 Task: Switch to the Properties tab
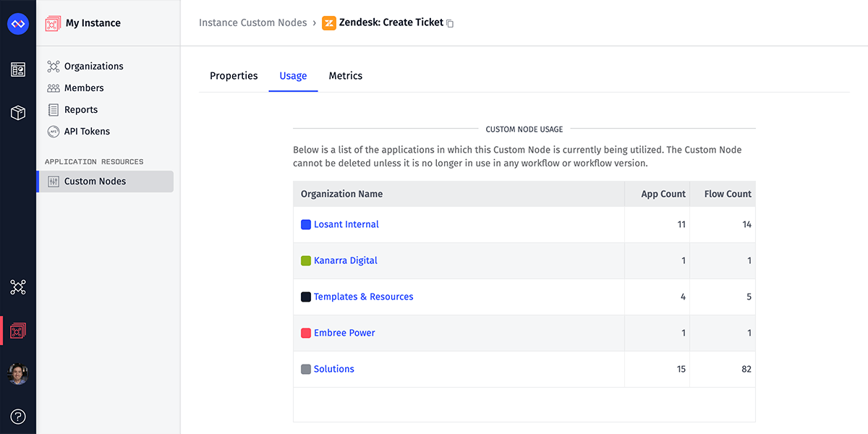234,76
